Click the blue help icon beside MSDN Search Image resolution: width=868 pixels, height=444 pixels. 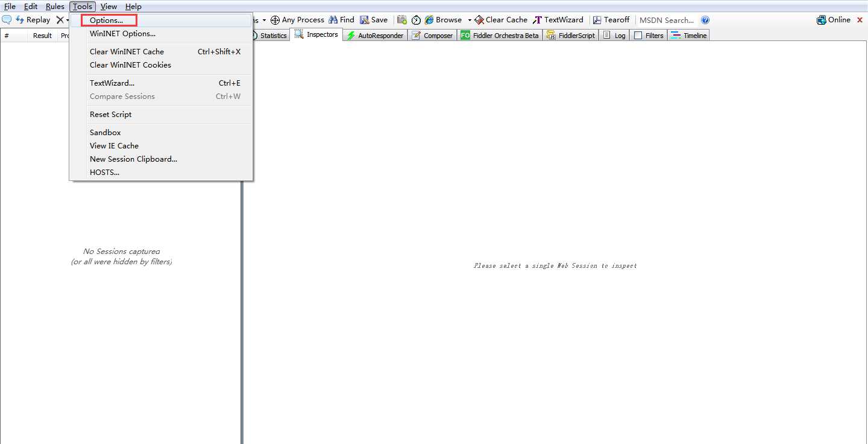[705, 20]
